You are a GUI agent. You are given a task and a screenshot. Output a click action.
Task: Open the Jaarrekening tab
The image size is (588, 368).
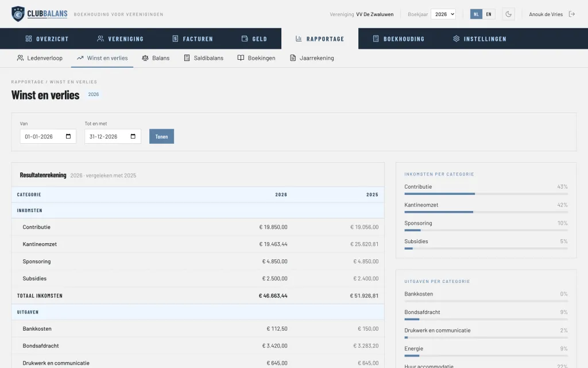pos(312,58)
